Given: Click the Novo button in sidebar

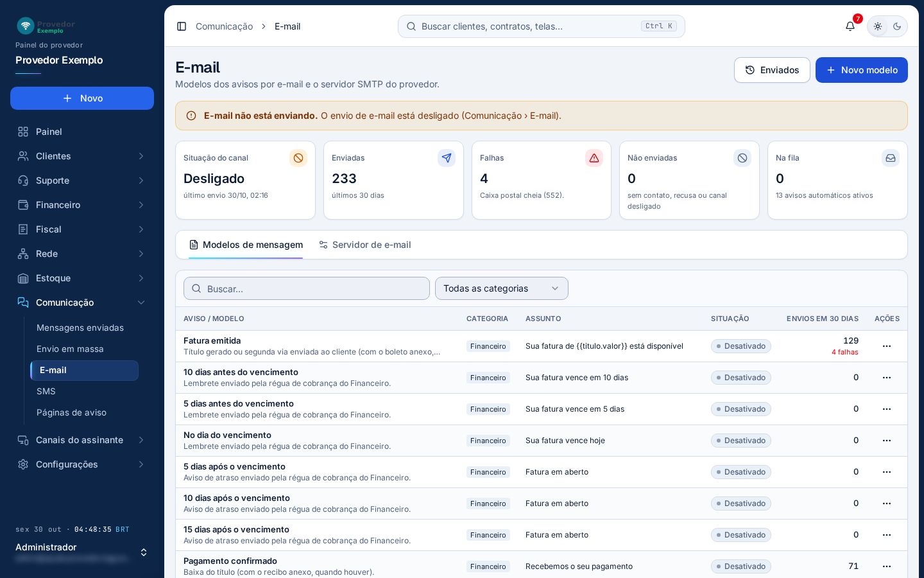Looking at the screenshot, I should click(x=82, y=98).
